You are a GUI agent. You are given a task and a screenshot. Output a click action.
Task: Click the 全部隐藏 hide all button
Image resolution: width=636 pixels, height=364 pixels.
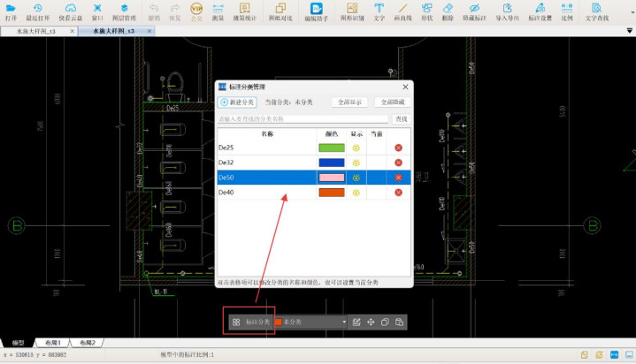pos(393,102)
